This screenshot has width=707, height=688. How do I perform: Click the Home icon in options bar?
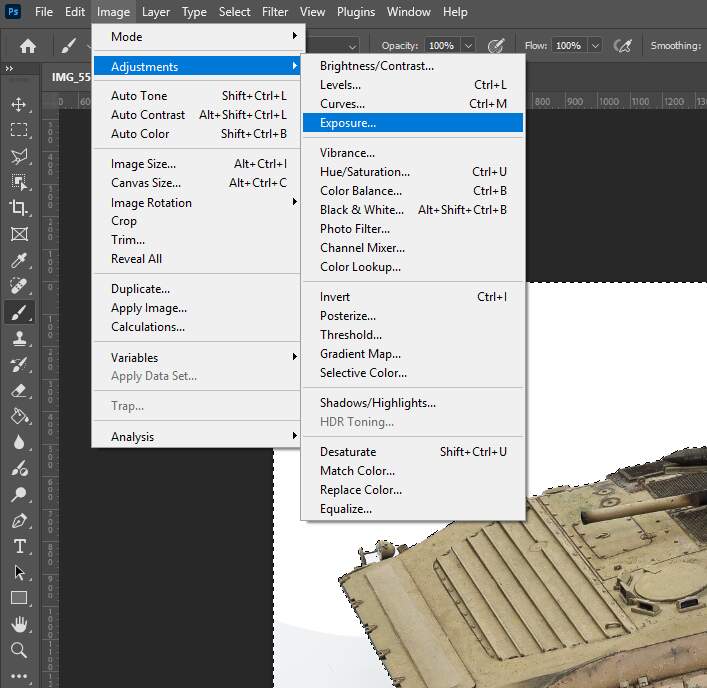tap(28, 46)
